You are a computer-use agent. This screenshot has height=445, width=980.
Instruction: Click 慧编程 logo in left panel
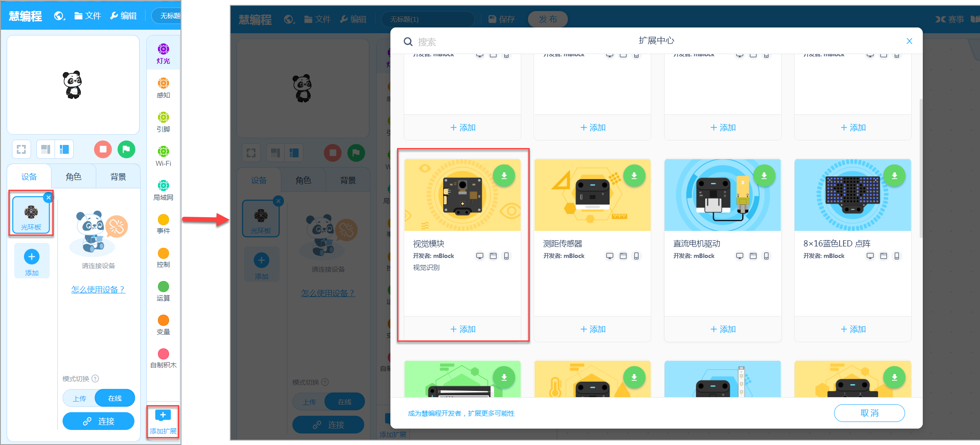(26, 16)
